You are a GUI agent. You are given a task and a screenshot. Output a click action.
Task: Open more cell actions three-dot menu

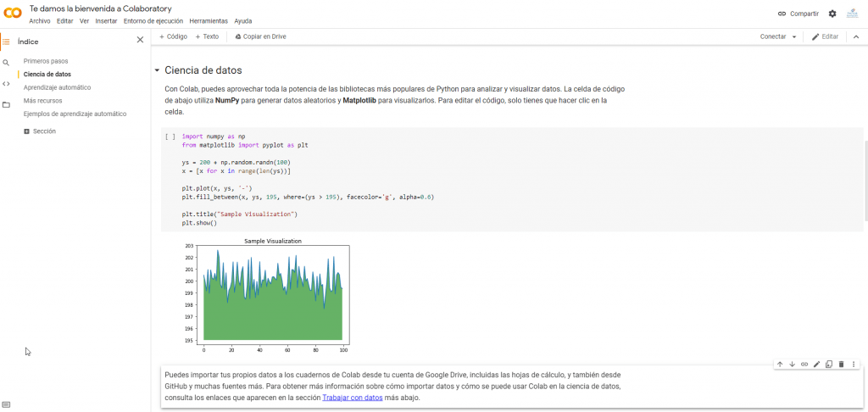tap(854, 364)
